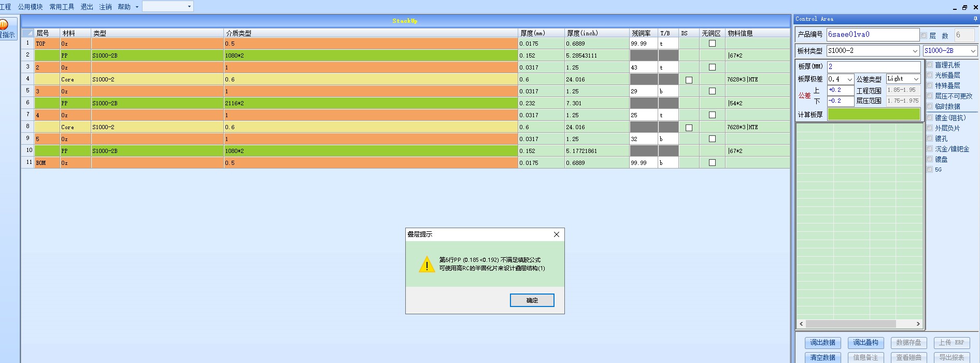Click the left arrow of the horizontal scrollbar

pyautogui.click(x=801, y=324)
